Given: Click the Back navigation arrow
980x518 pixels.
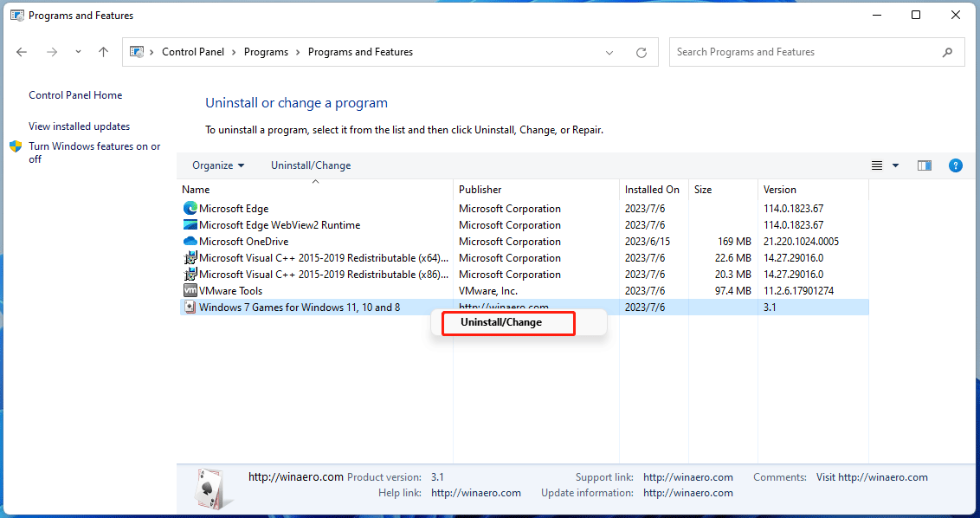Looking at the screenshot, I should coord(22,53).
